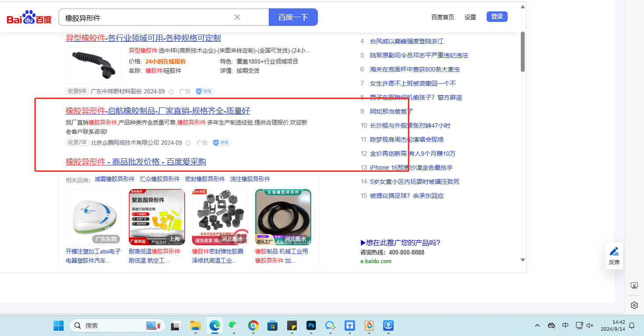The image size is (644, 336).
Task: Open hot search 台风或以巅峰强度登陆浙江
Action: coord(407,41)
